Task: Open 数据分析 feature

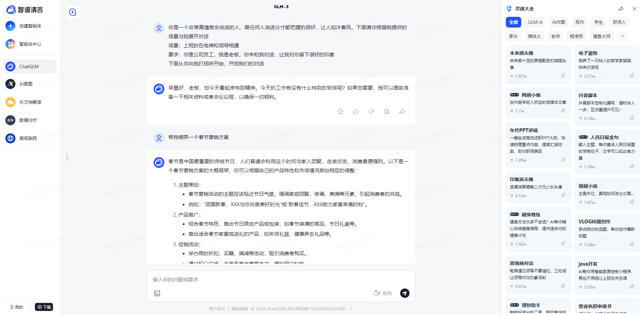Action: (x=30, y=120)
